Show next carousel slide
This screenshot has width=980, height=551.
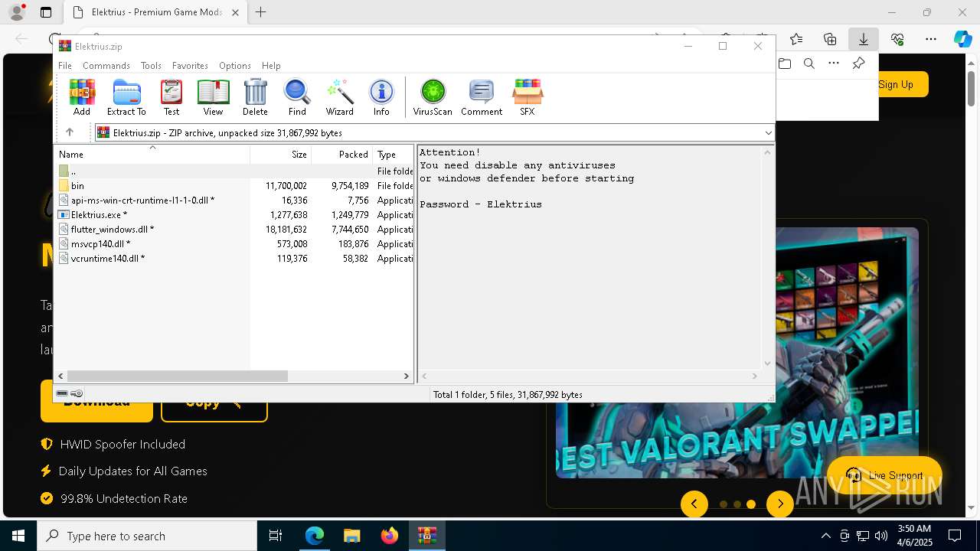pos(780,504)
